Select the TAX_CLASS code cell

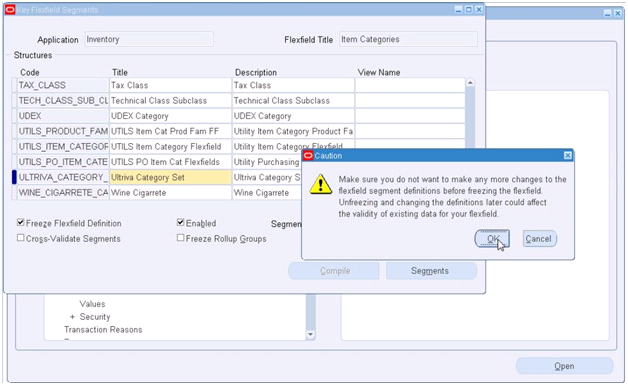63,85
